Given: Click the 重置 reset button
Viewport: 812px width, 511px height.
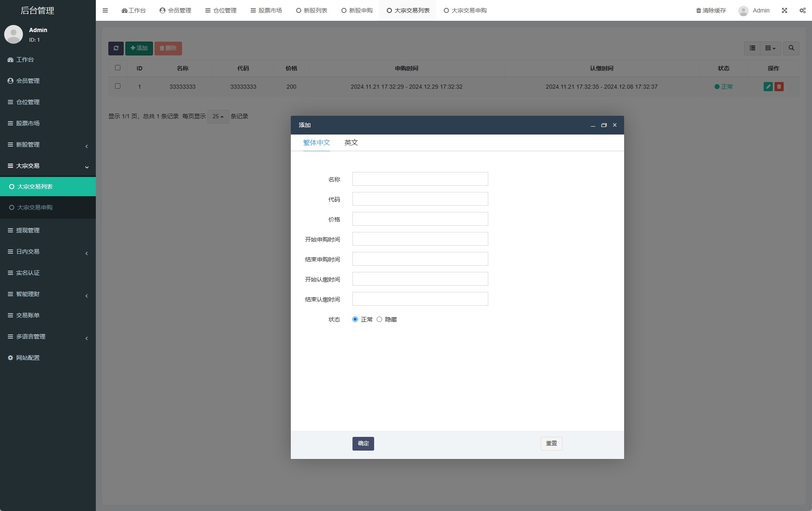Looking at the screenshot, I should point(552,444).
